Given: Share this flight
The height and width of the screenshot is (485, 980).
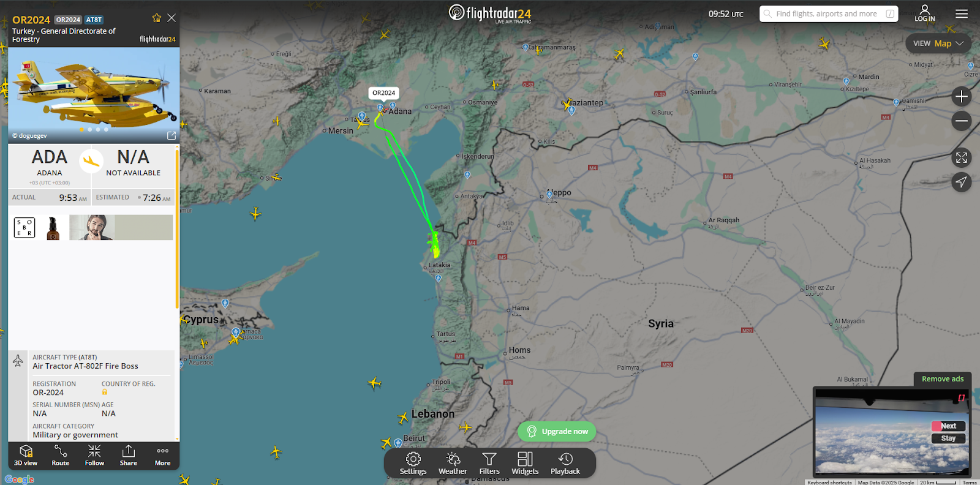Looking at the screenshot, I should pyautogui.click(x=129, y=456).
